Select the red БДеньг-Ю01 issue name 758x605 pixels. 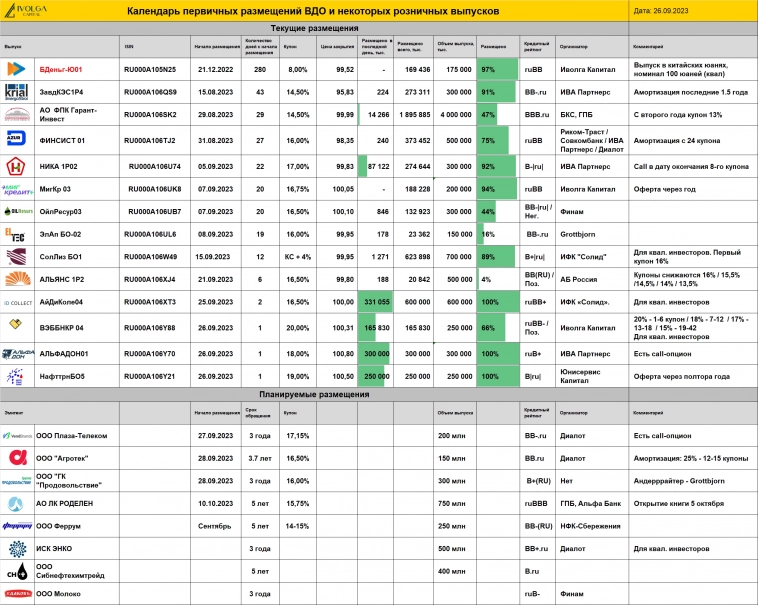click(x=60, y=70)
